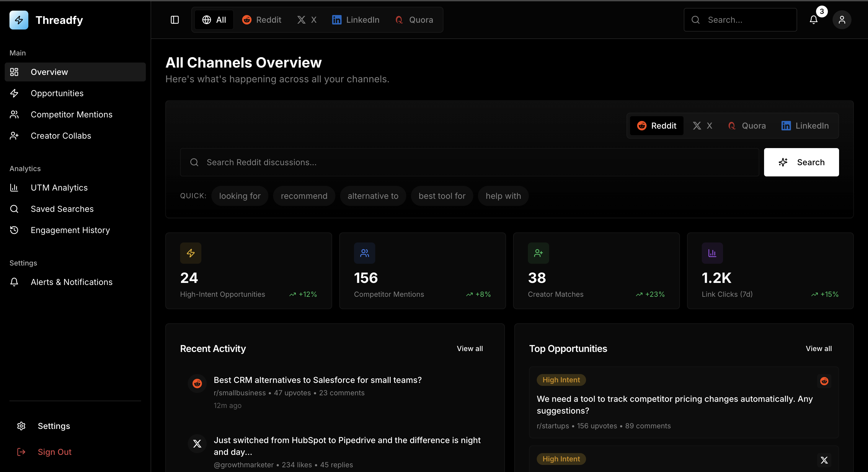Open 'Just switched from HubSpot to Pipedrive' post

click(x=347, y=446)
